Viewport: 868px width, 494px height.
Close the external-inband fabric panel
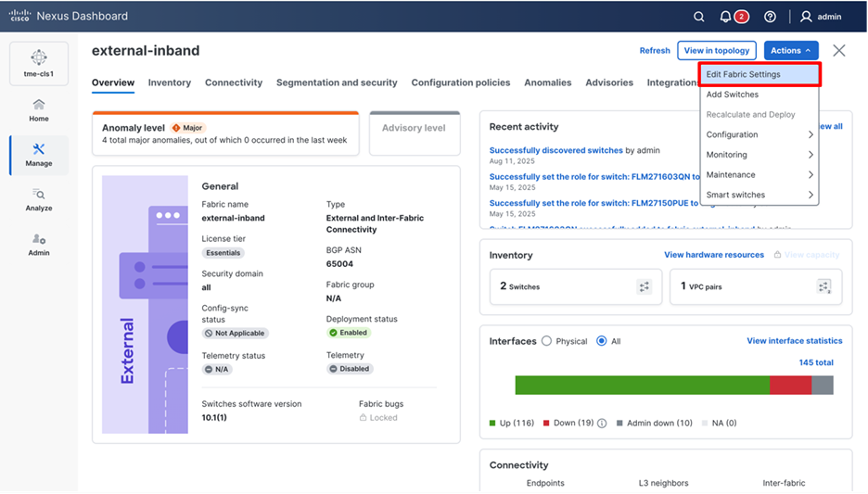[839, 50]
